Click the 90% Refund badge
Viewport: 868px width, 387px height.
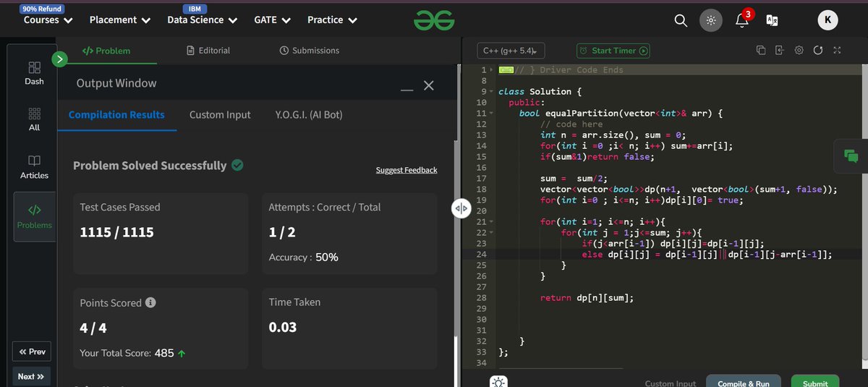pyautogui.click(x=42, y=9)
